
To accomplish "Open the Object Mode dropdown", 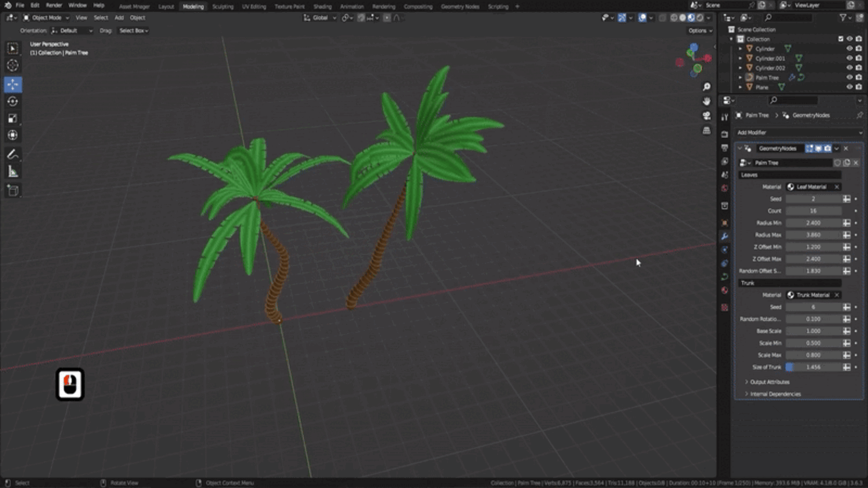I will click(x=46, y=18).
